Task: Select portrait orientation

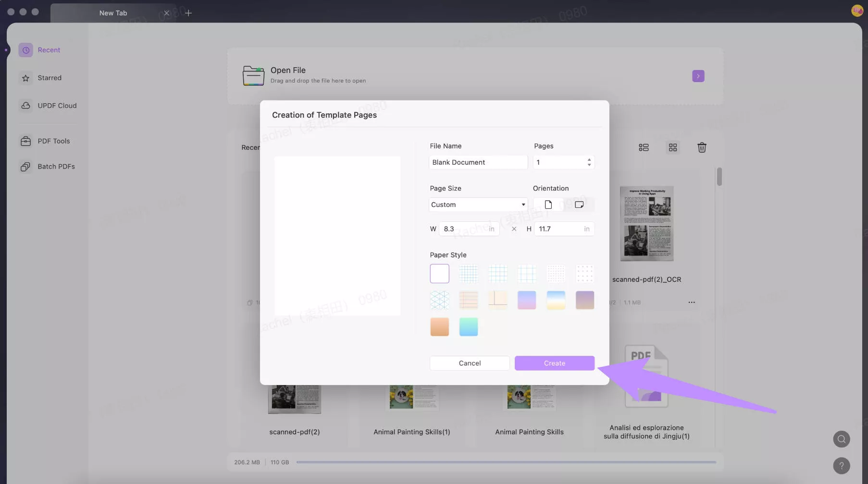Action: [x=548, y=205]
